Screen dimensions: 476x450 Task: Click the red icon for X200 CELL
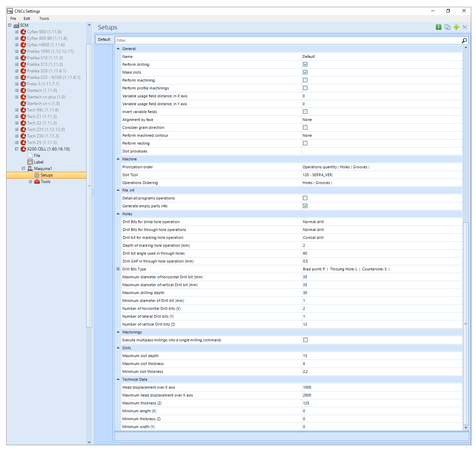pyautogui.click(x=23, y=149)
